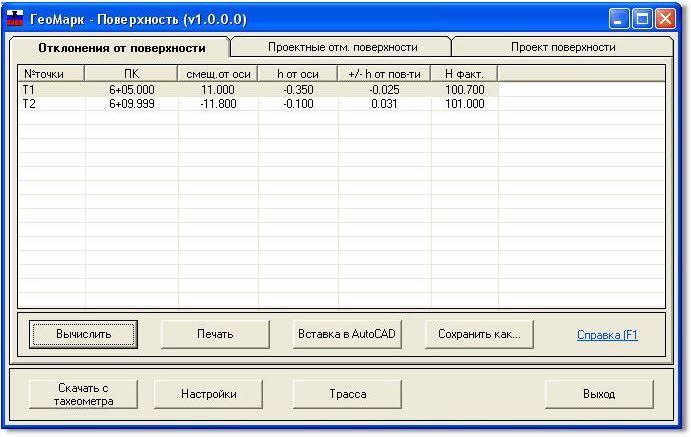
Task: Click the Трасса button
Action: click(347, 394)
